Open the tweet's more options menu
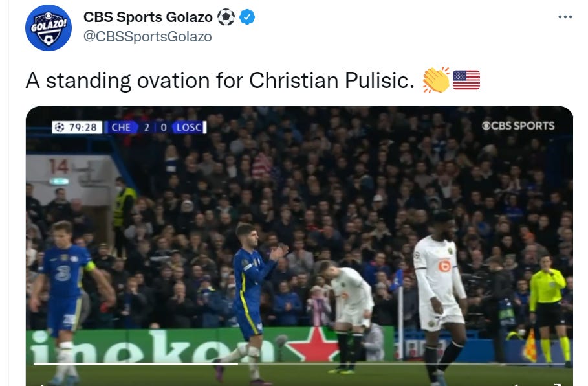The image size is (588, 386). [565, 17]
